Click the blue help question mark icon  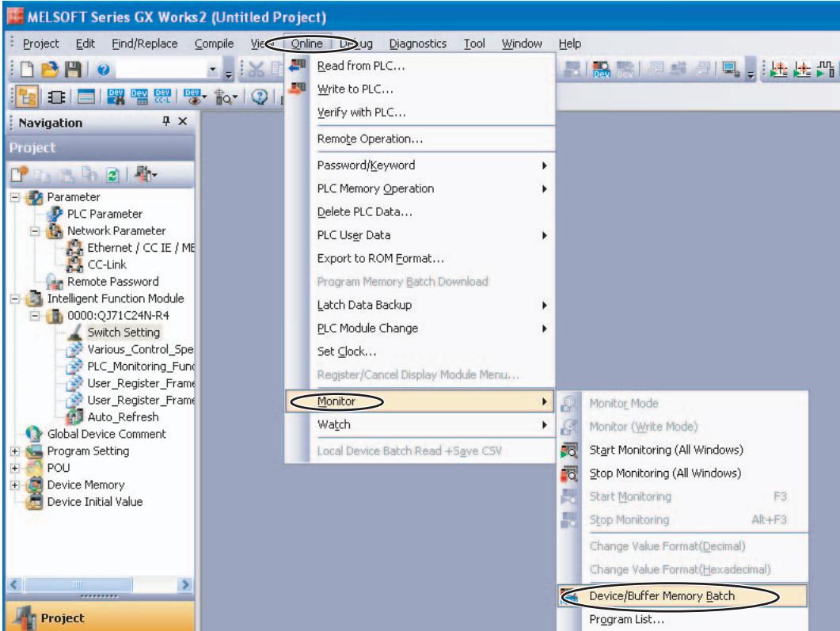[x=104, y=69]
